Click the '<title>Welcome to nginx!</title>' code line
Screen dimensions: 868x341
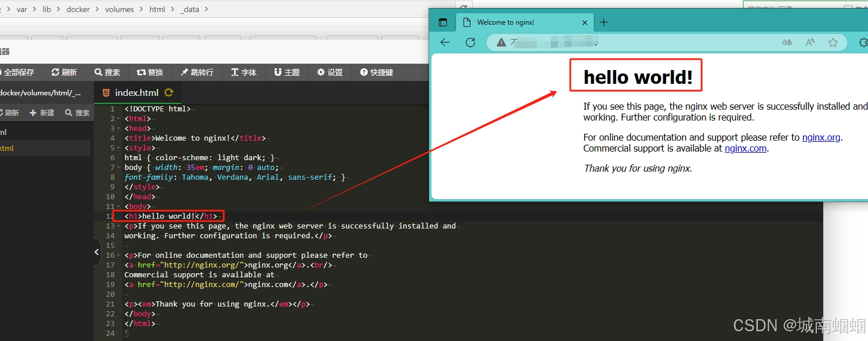point(195,138)
